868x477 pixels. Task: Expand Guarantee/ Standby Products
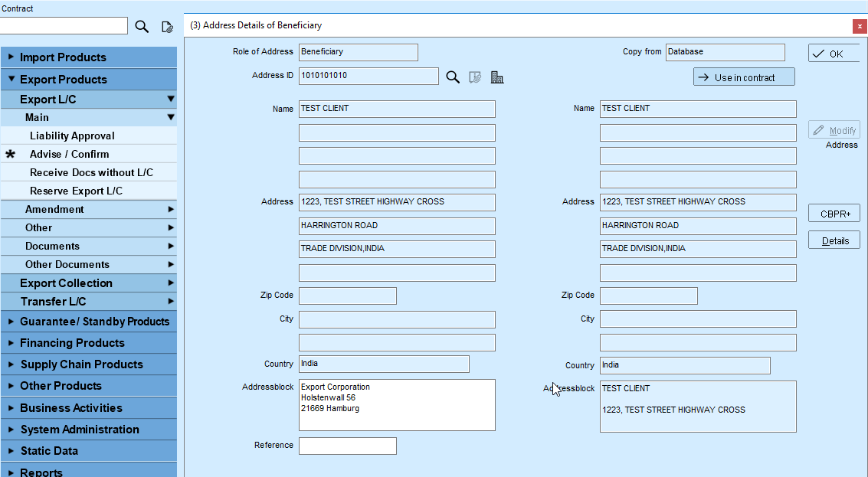pyautogui.click(x=89, y=322)
